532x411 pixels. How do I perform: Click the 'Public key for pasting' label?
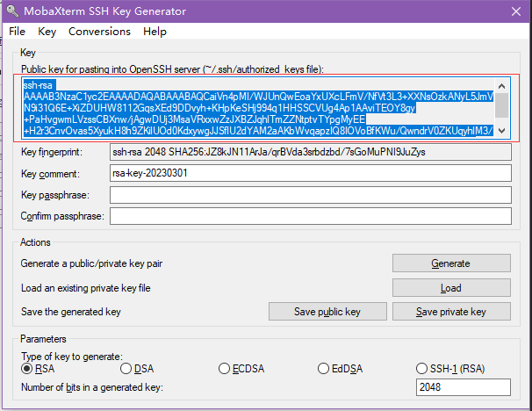[x=172, y=69]
